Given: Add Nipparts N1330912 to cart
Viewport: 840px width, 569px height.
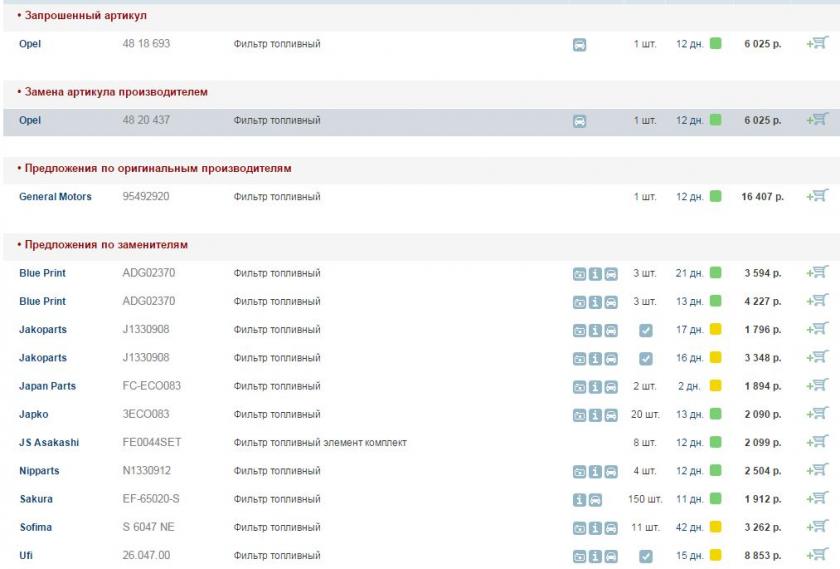Looking at the screenshot, I should tap(818, 470).
